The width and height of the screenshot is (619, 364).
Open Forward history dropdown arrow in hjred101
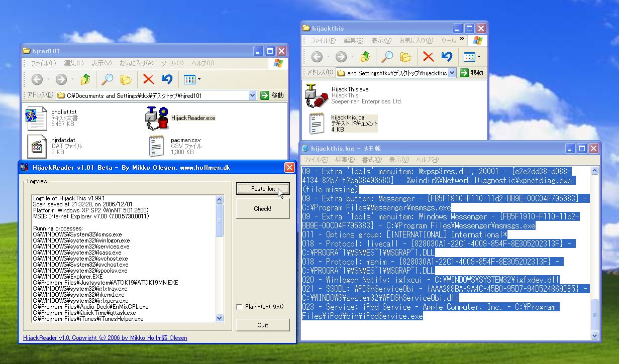click(72, 79)
